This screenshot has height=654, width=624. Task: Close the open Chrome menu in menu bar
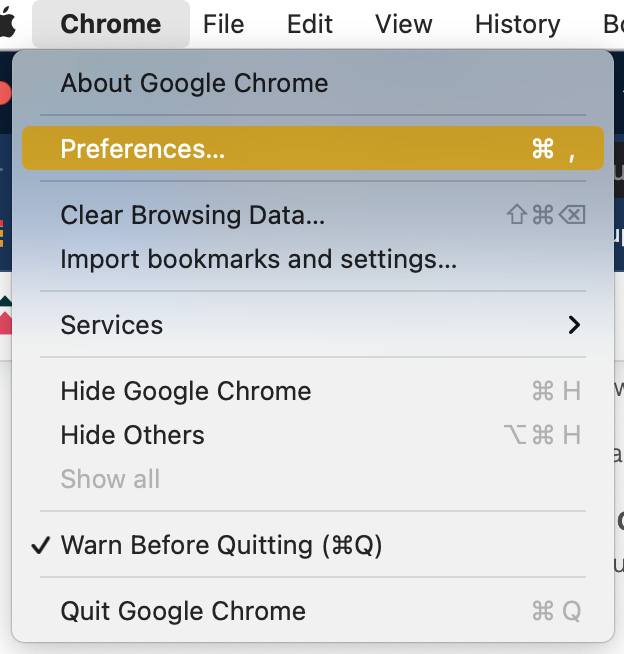click(x=111, y=24)
